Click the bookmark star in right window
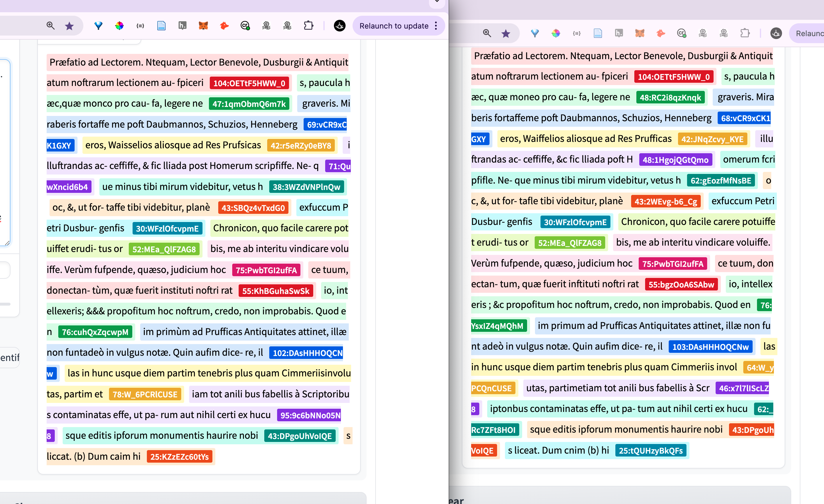Screen dimensions: 824x504 [506, 34]
